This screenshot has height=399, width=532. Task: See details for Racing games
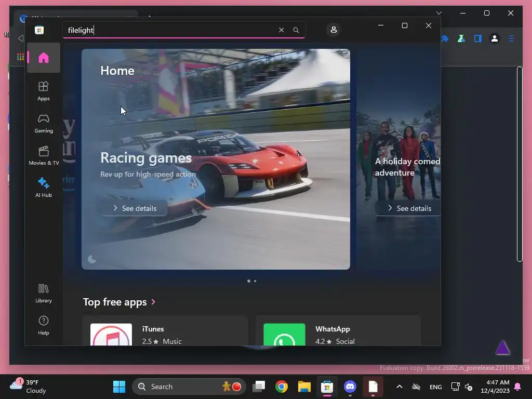[x=135, y=208]
